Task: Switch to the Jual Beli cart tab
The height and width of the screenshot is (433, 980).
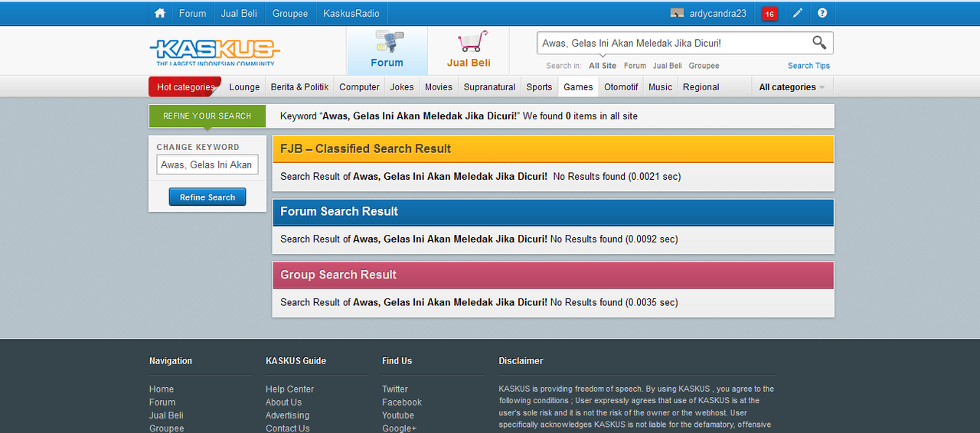Action: [469, 50]
